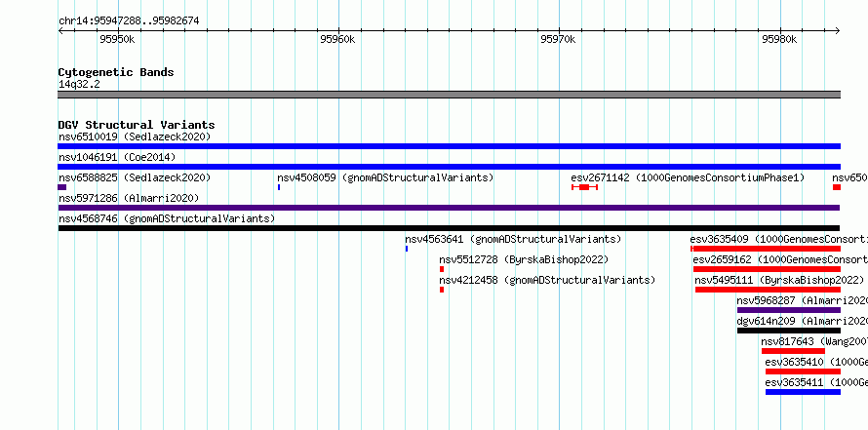Open nsv5512728 (ByrskaBishop2022) label
The height and width of the screenshot is (430, 868).
[x=524, y=259]
